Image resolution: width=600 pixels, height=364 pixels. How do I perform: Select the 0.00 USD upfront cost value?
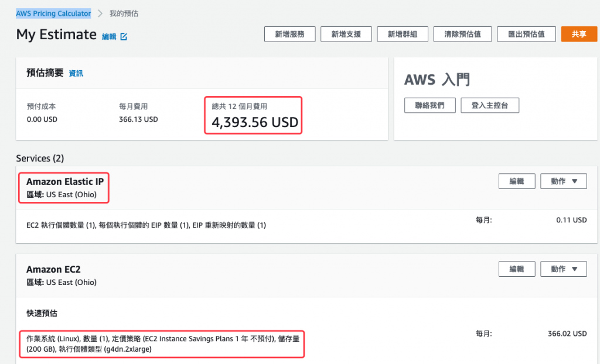coord(42,119)
